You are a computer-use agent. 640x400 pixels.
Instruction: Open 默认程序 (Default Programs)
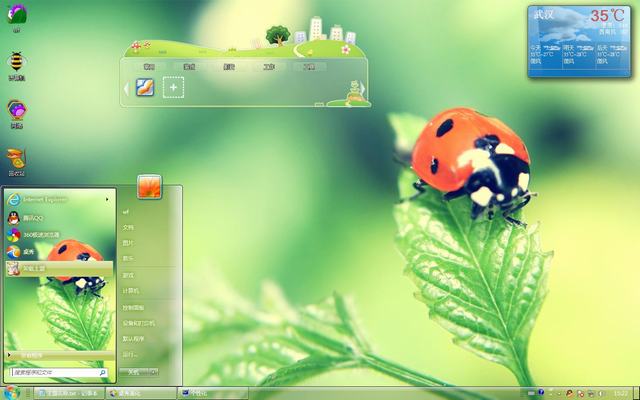click(x=133, y=339)
